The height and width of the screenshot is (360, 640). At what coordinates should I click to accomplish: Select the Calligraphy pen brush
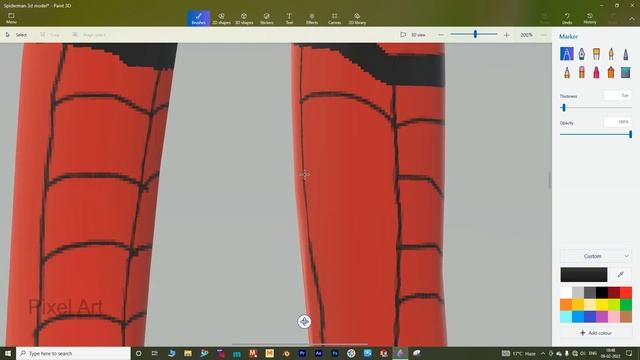(582, 54)
